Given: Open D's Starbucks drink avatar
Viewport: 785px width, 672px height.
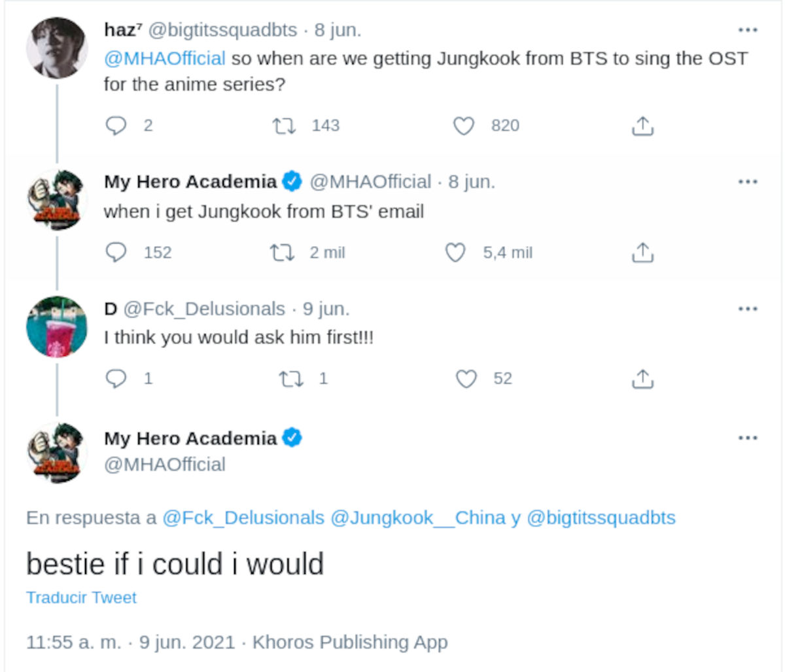Looking at the screenshot, I should pos(56,327).
